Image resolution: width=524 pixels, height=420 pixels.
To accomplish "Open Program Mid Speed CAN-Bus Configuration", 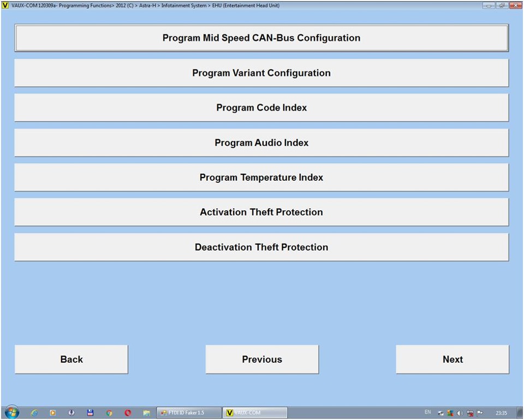I will tap(261, 38).
